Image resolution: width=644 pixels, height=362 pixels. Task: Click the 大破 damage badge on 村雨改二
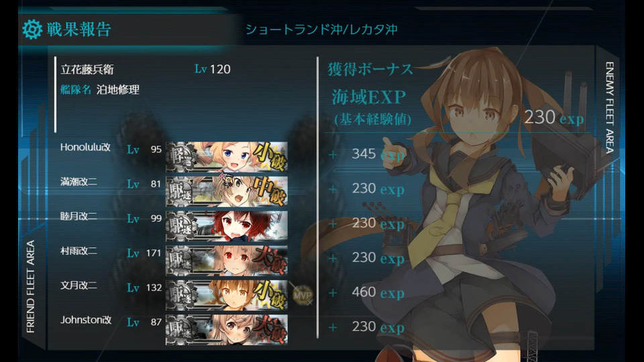270,260
